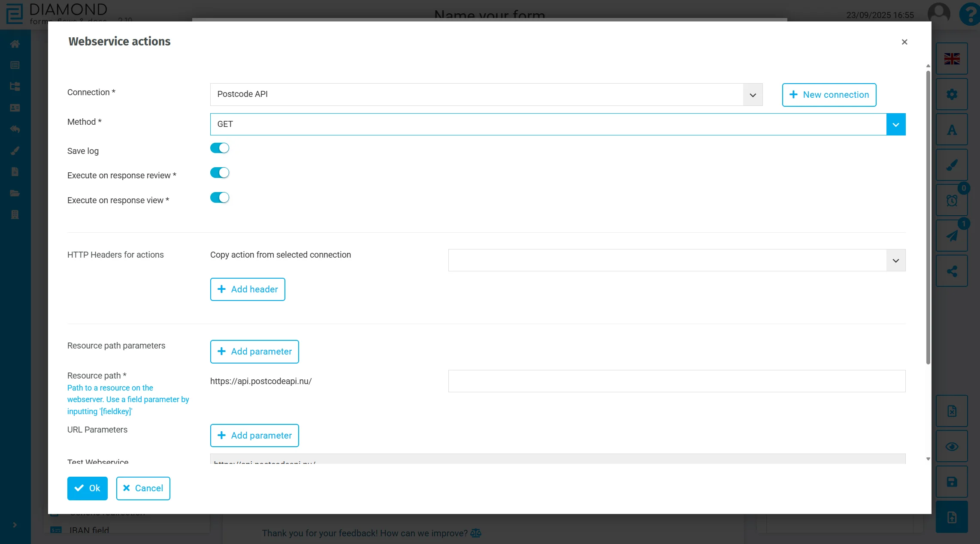Open the alarm reminders icon showing zero badge
This screenshot has height=544, width=980.
pos(952,200)
